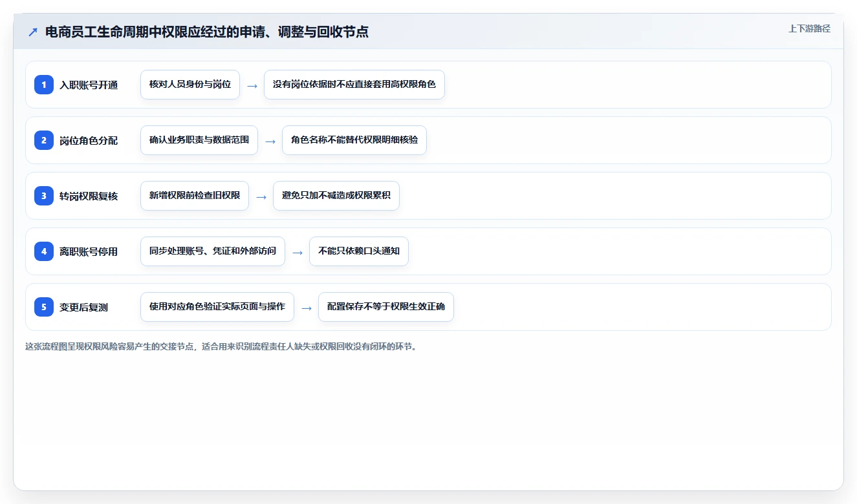Select step badge 4 for 离职账号停用
The width and height of the screenshot is (857, 504).
click(x=44, y=251)
